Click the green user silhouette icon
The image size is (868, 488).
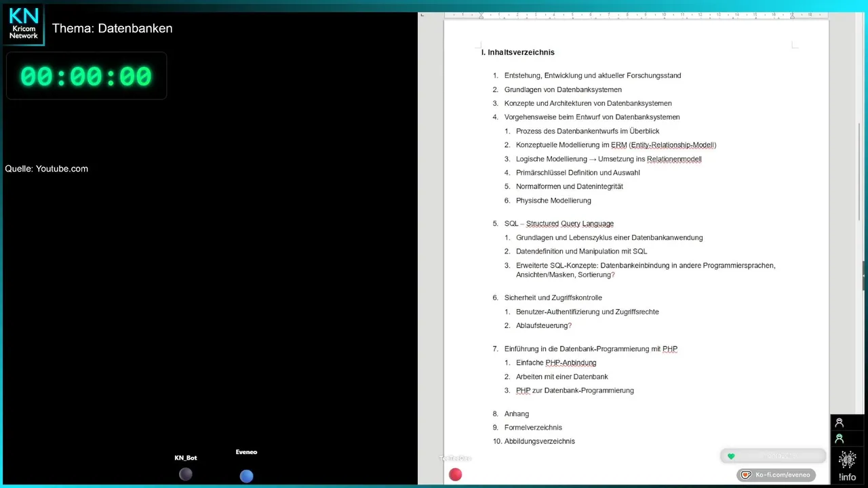pyautogui.click(x=839, y=439)
